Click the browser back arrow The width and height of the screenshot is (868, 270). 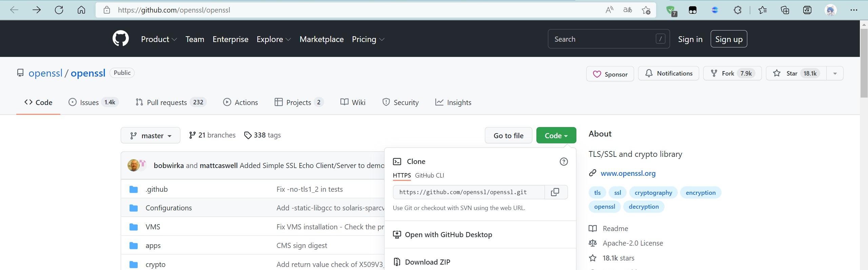pyautogui.click(x=14, y=10)
